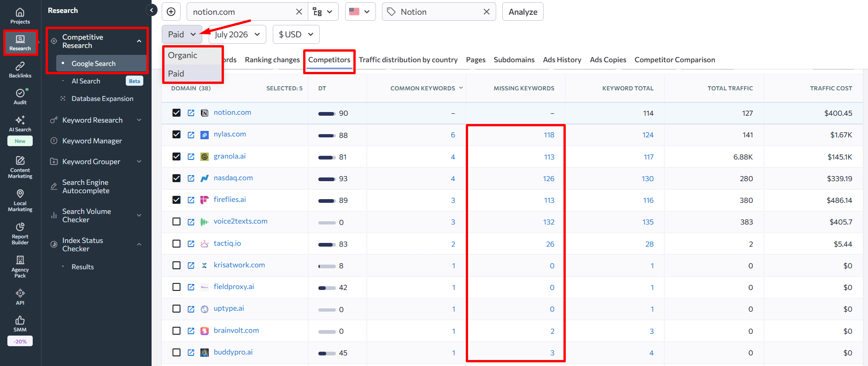Open the domain scope type dropdown

pos(323,12)
